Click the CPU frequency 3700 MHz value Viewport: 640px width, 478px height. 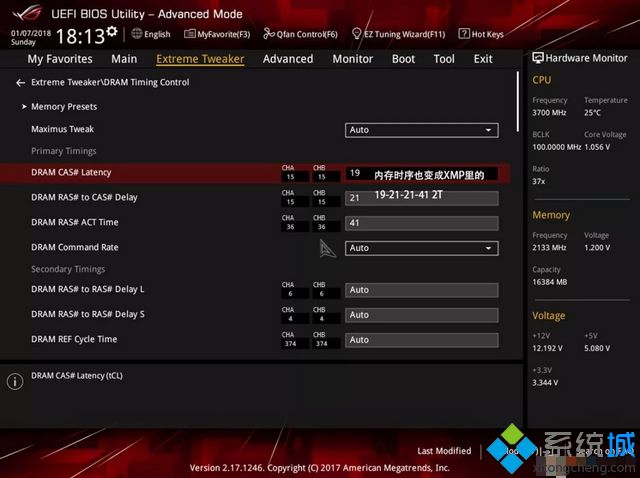pos(549,113)
